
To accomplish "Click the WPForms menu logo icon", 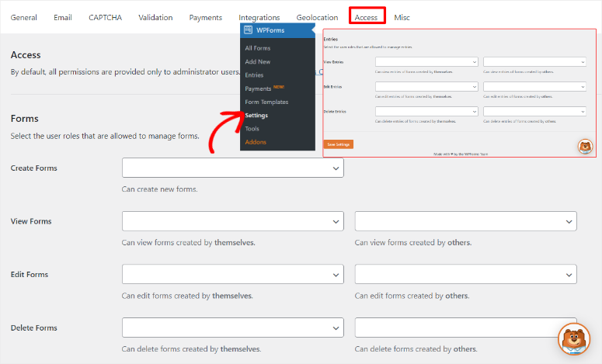I will [x=248, y=30].
